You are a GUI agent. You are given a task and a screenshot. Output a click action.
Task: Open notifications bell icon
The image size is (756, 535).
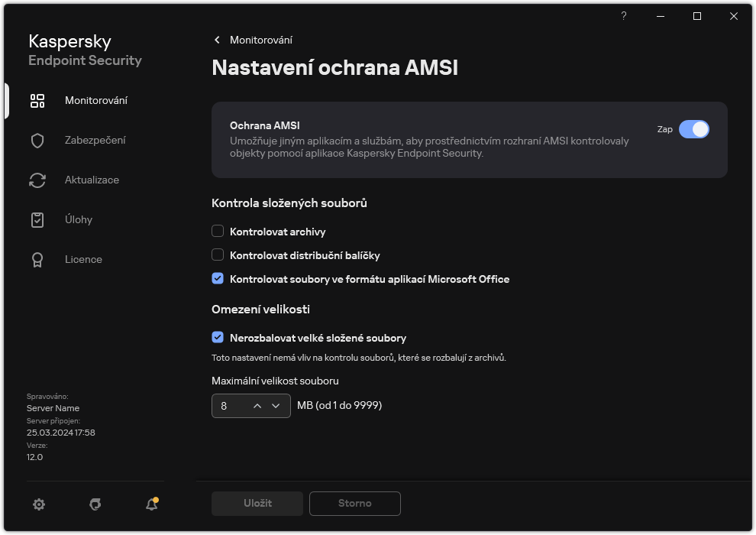(x=151, y=504)
